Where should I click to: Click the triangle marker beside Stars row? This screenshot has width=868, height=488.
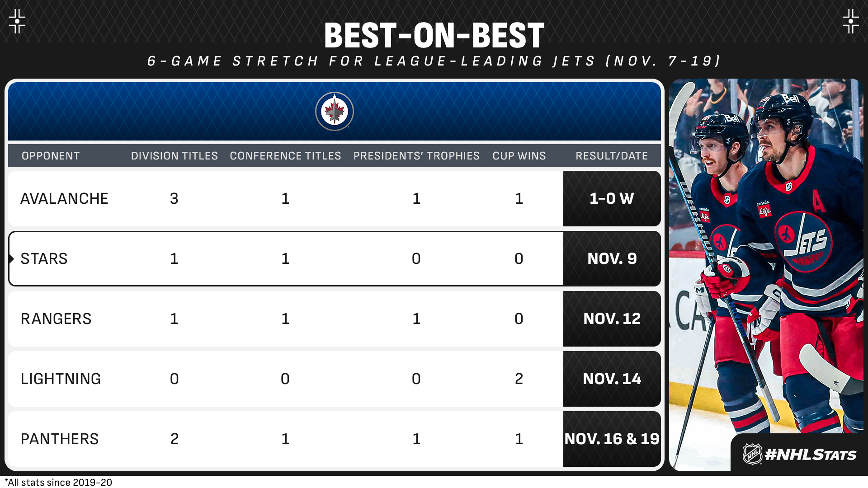[11, 259]
